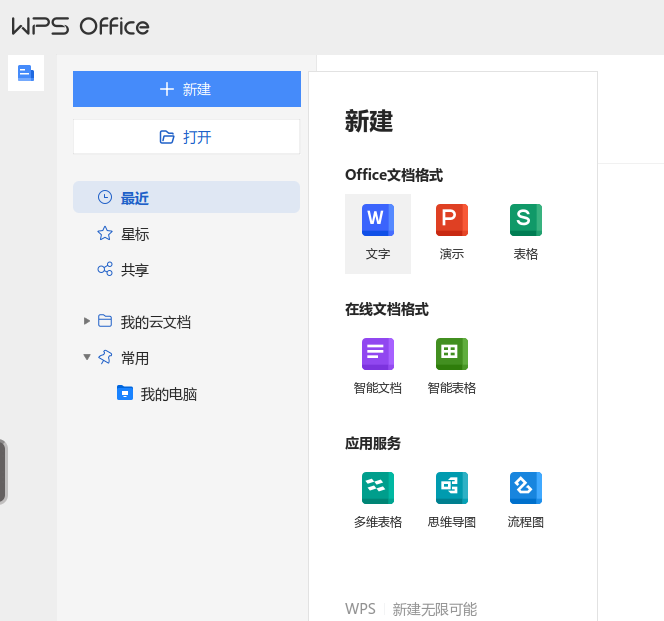
Task: Create a 思维导图 mind map
Action: click(452, 501)
